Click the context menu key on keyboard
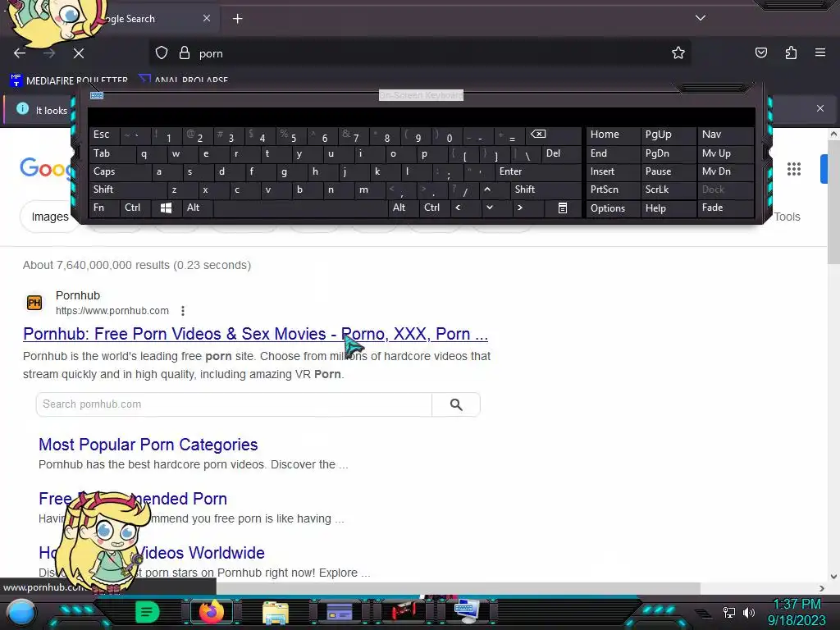Viewport: 840px width, 630px height. click(x=563, y=208)
